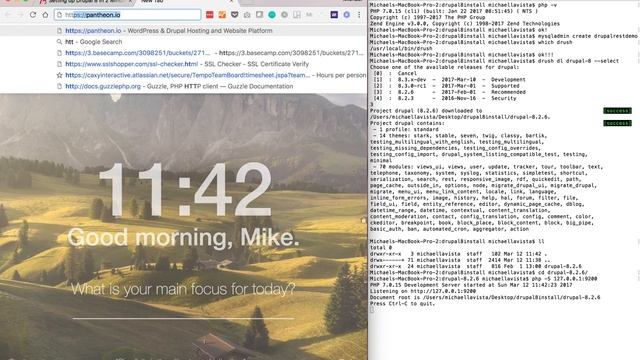Click the gray circle extension icon
The image size is (640, 360).
pos(284,15)
